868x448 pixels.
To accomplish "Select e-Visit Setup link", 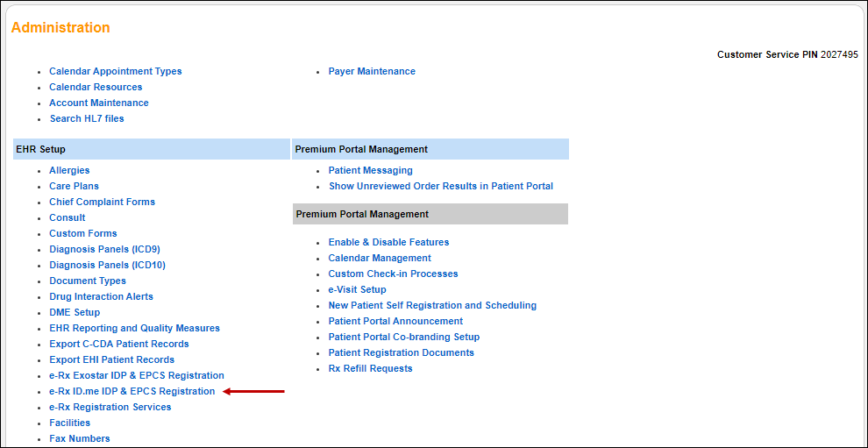I will coord(357,289).
